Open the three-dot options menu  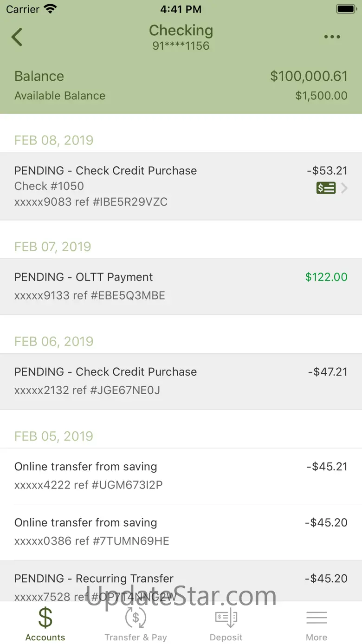(332, 37)
